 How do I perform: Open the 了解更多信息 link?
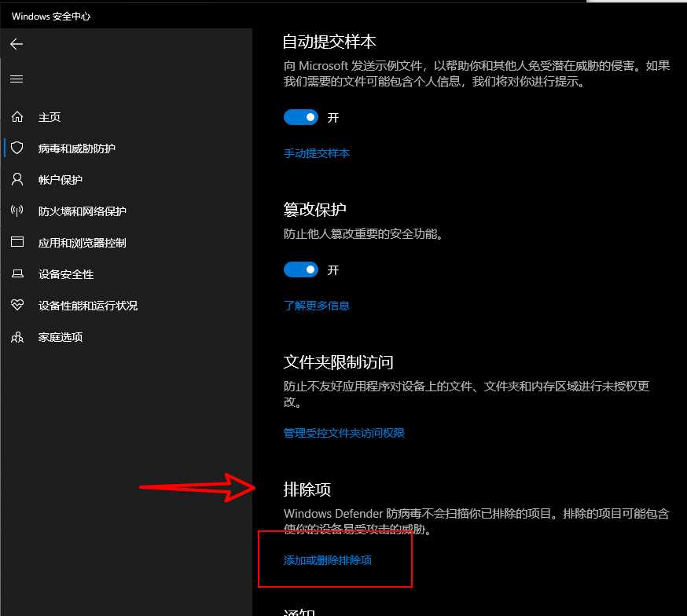point(317,306)
